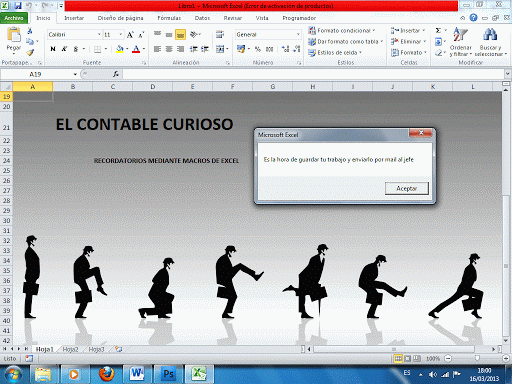The image size is (512, 384).
Task: Click the text orientation icon
Action: tap(194, 34)
